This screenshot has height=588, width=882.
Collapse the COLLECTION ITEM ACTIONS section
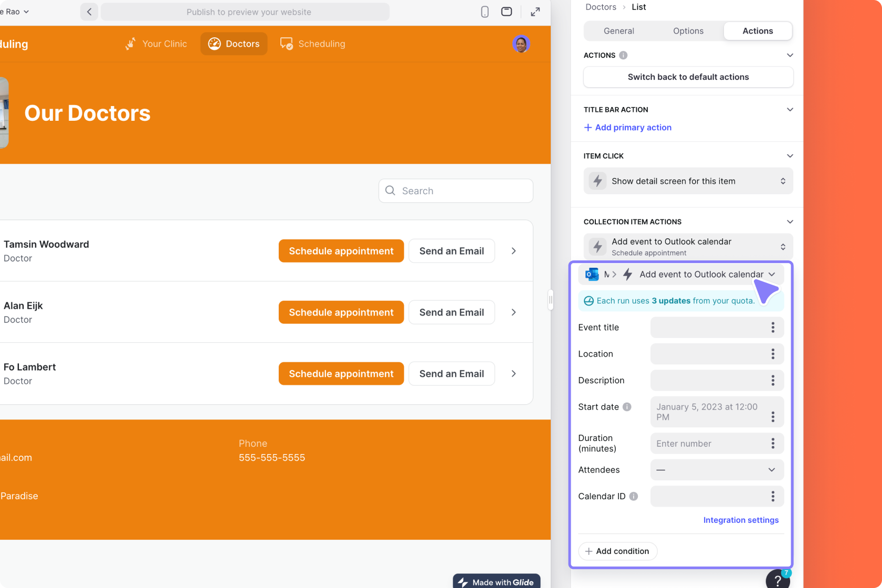(790, 222)
